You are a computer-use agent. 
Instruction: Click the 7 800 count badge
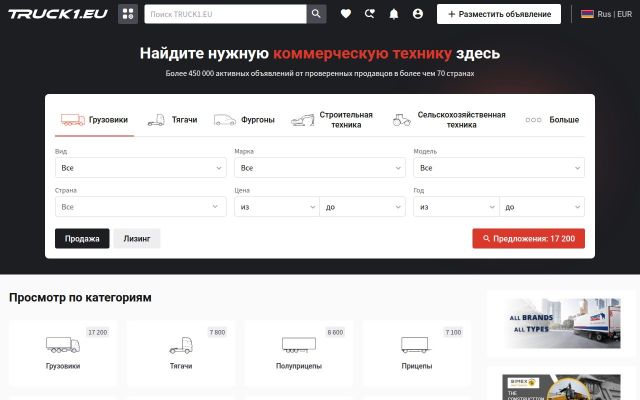click(x=217, y=332)
